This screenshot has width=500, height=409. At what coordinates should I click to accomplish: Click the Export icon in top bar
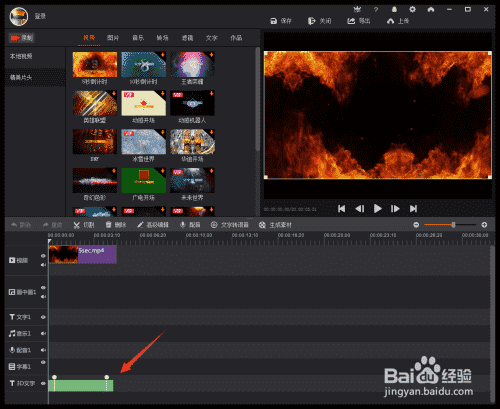(x=351, y=21)
